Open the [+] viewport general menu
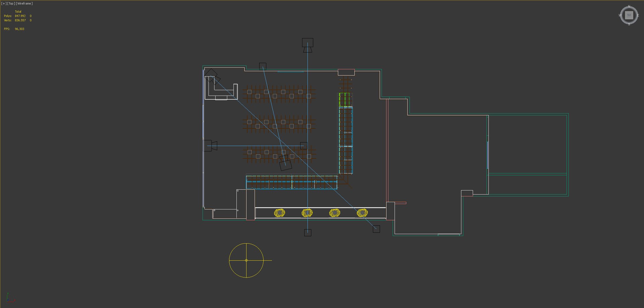This screenshot has height=308, width=644. pyautogui.click(x=3, y=3)
